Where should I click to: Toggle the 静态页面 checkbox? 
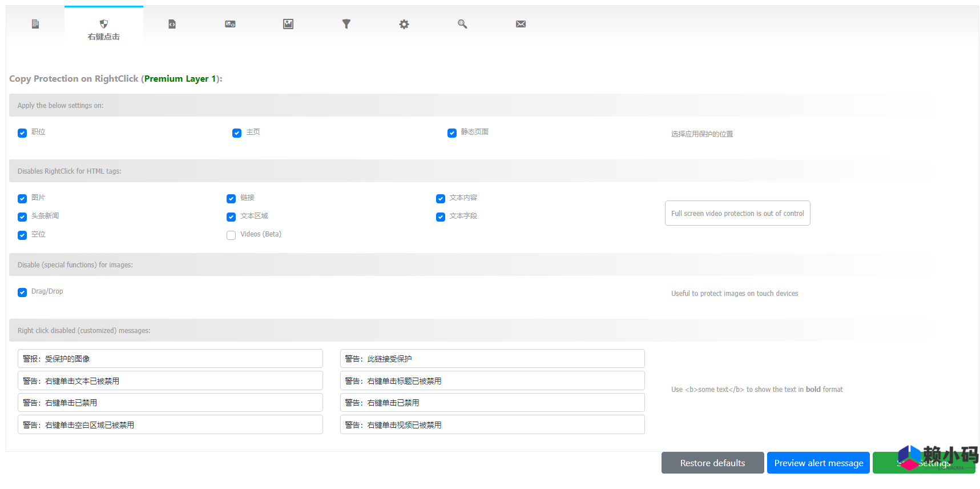[x=452, y=133]
